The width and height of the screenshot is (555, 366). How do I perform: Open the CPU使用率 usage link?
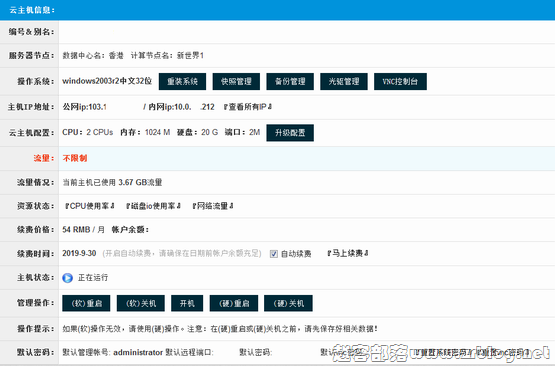pos(90,206)
